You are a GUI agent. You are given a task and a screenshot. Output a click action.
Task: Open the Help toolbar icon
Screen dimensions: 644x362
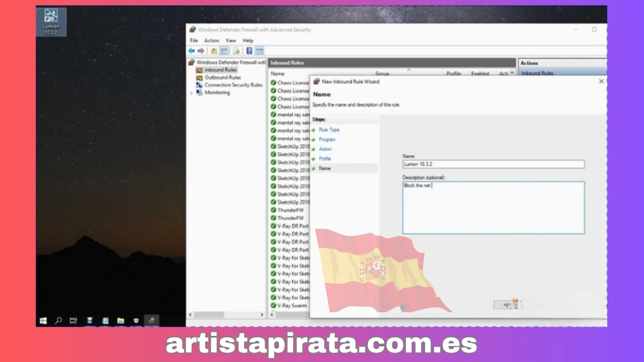pyautogui.click(x=249, y=51)
